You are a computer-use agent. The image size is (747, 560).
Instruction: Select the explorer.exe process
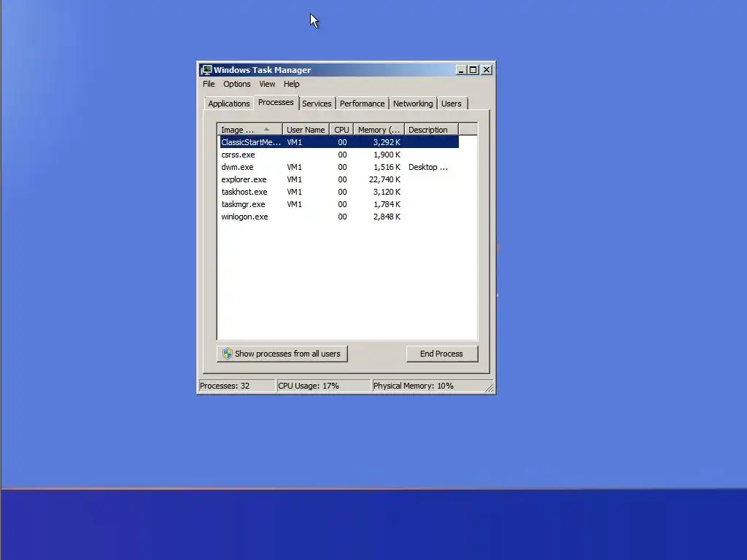coord(339,179)
